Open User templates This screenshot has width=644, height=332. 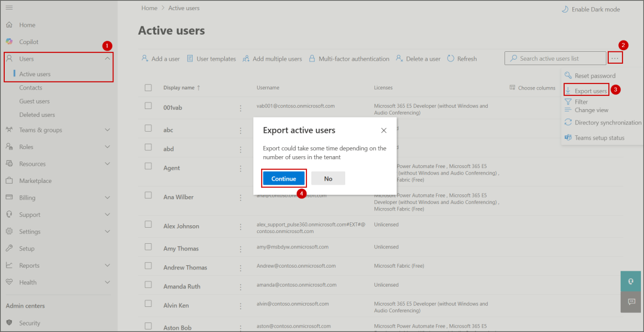(212, 58)
